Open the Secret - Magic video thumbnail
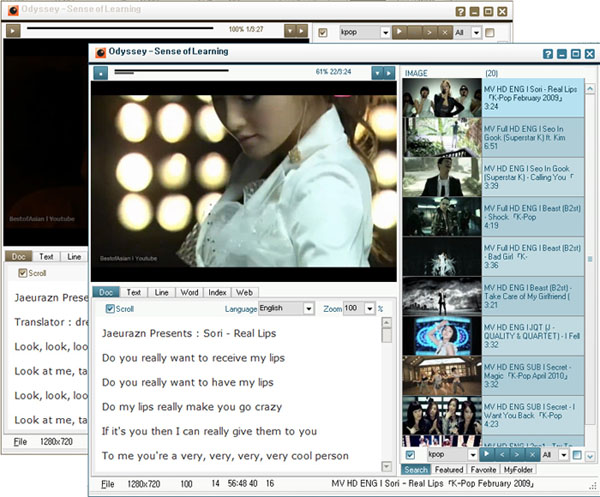Viewport: 600px width, 497px height. tap(442, 375)
